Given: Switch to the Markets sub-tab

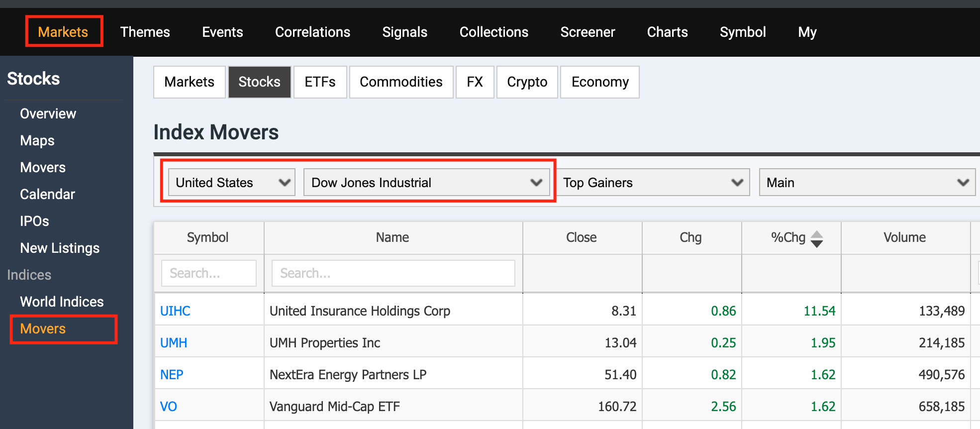Looking at the screenshot, I should 190,82.
